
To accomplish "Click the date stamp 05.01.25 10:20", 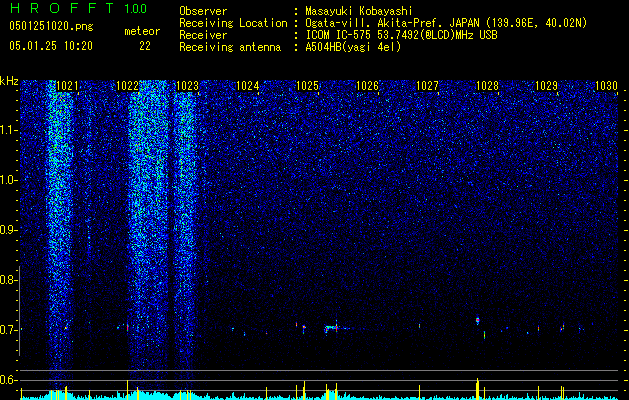I will coord(51,46).
